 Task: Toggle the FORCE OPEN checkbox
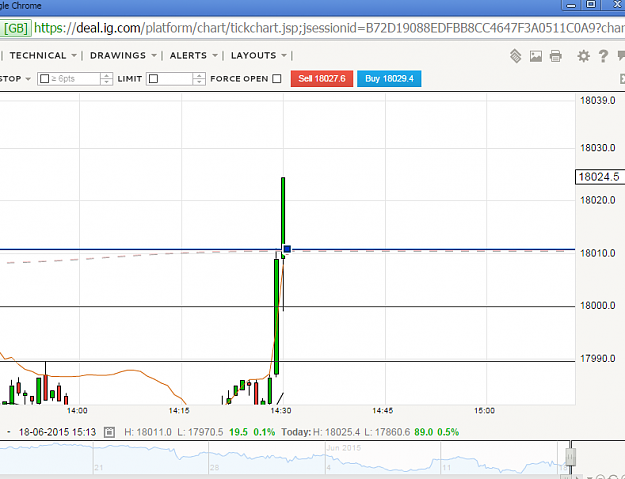[x=277, y=79]
